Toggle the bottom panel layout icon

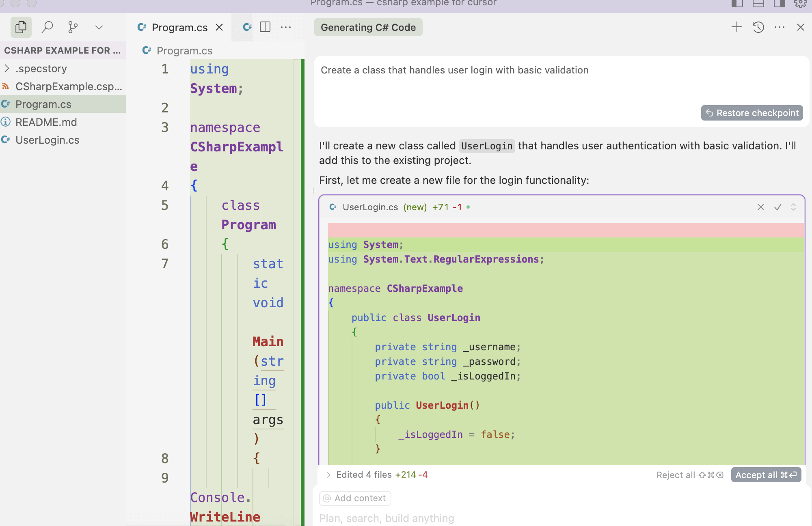(758, 3)
